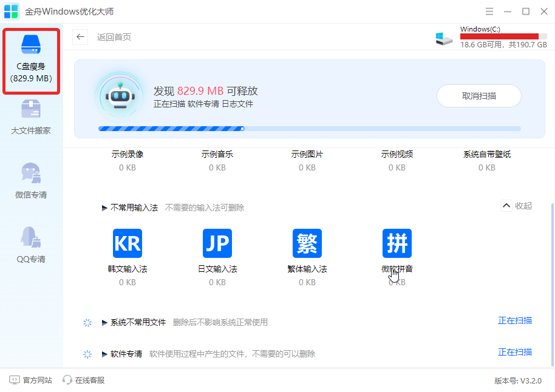Maximize the application window

coord(526,12)
